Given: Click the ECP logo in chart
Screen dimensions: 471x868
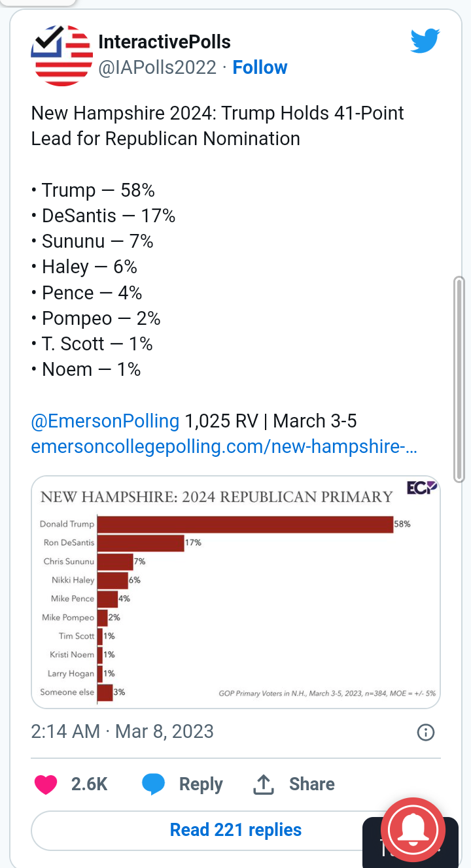Looking at the screenshot, I should click(421, 488).
